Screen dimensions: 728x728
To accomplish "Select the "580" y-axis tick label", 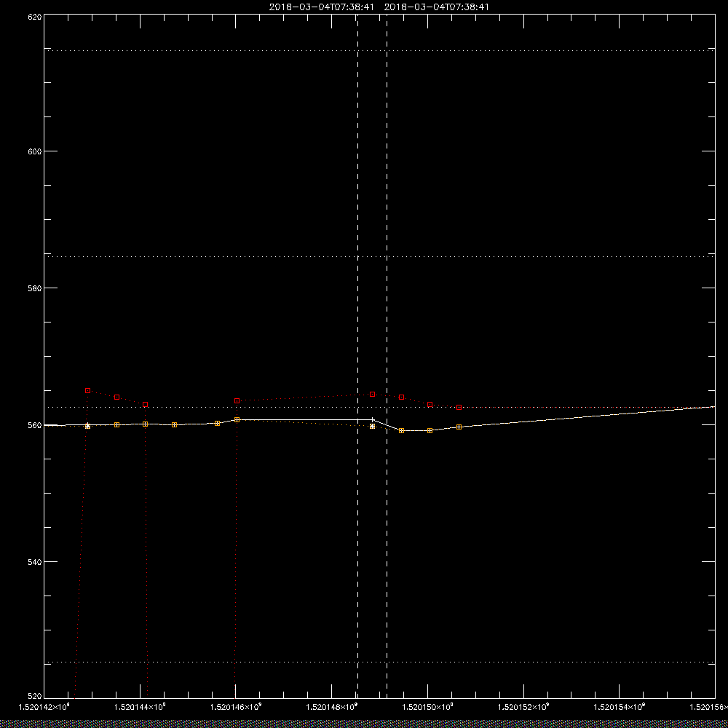I will tap(35, 288).
